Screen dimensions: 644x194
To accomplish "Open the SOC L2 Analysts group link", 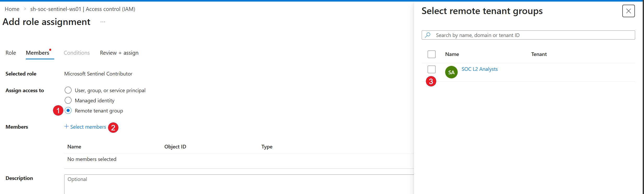I will coord(480,69).
